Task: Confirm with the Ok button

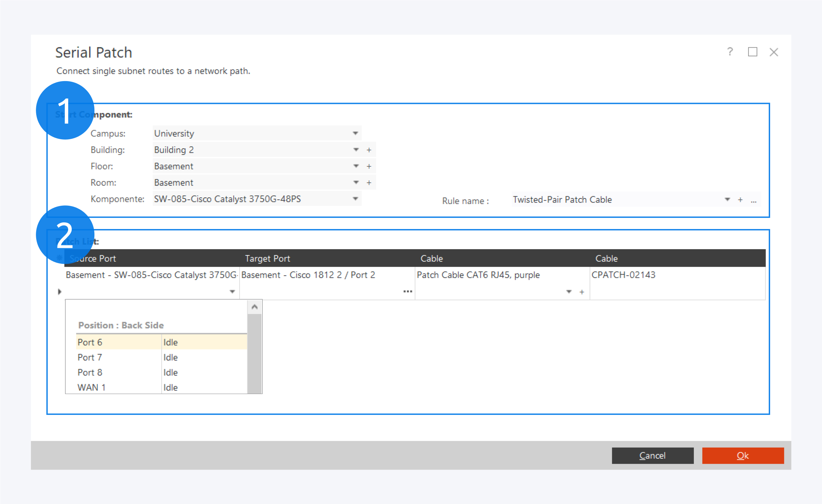Action: 743,456
